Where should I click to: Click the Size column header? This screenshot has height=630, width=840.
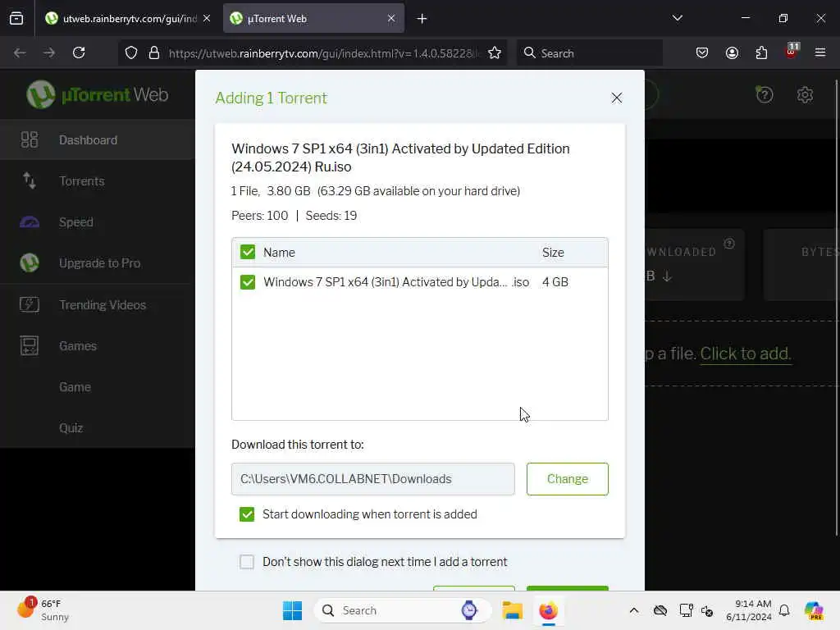tap(553, 253)
